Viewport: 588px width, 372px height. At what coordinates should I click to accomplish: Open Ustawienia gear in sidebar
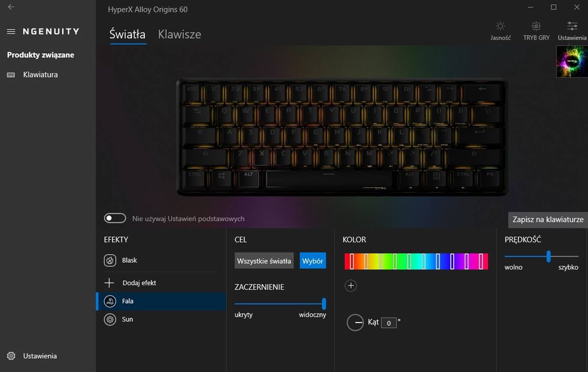tap(11, 356)
